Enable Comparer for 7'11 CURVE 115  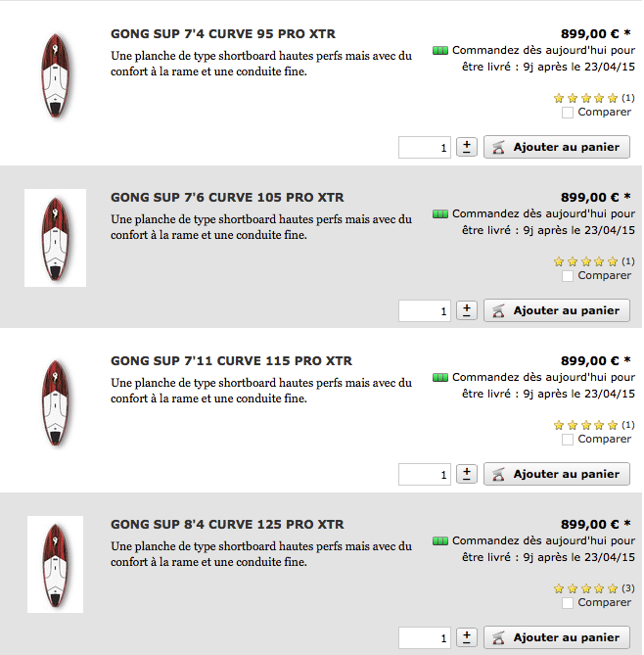568,440
